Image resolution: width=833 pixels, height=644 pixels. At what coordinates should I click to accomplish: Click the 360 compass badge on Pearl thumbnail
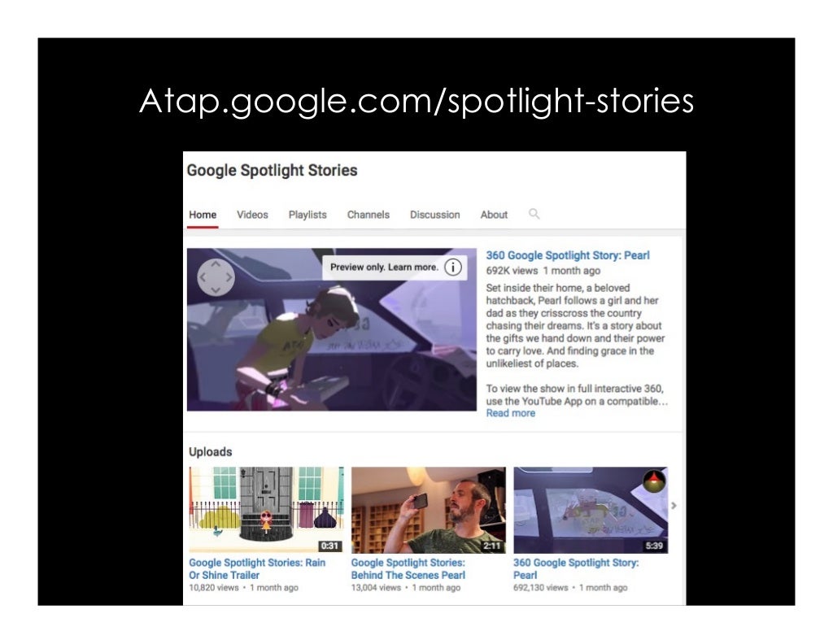[654, 481]
